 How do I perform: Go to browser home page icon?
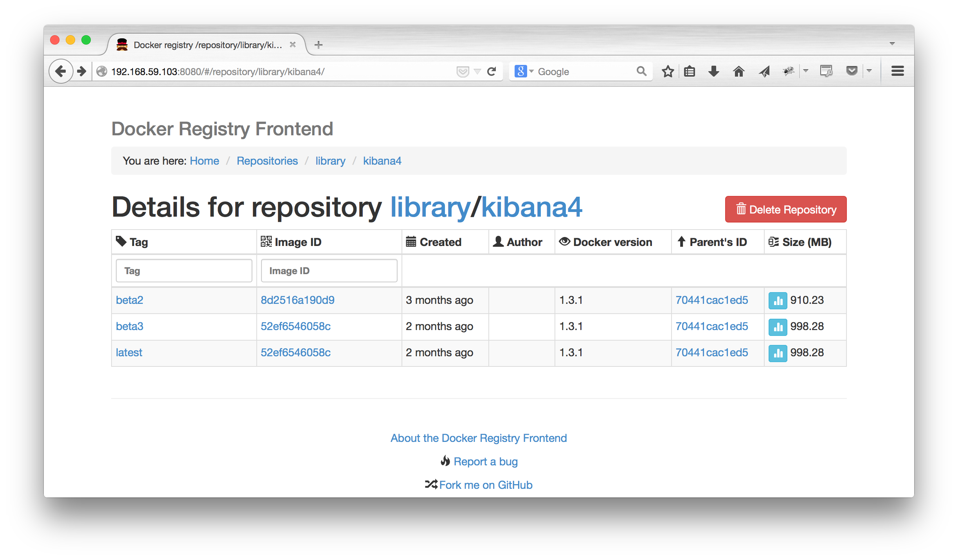point(738,71)
